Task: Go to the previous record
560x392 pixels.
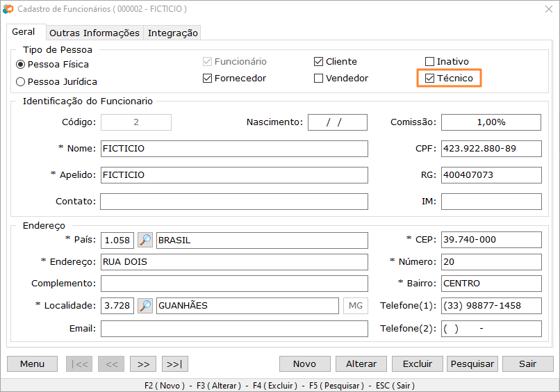Action: (111, 364)
